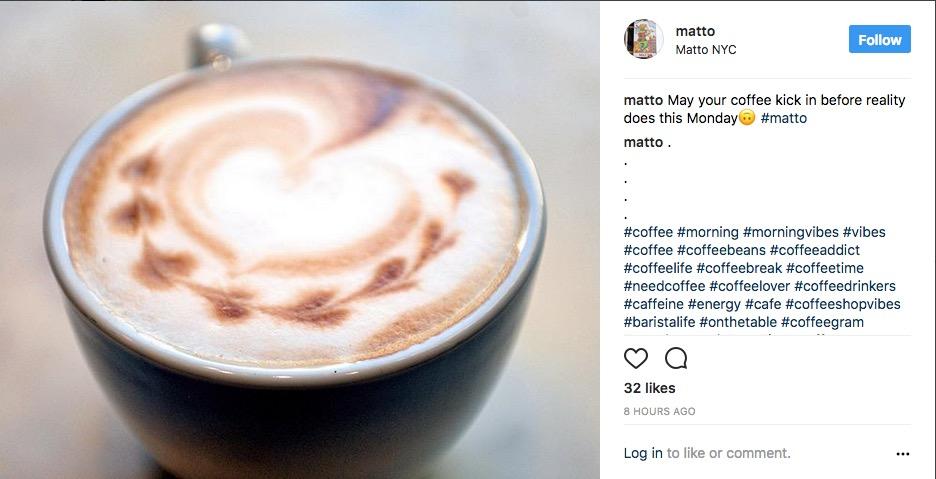Follow the matto account

click(x=879, y=39)
